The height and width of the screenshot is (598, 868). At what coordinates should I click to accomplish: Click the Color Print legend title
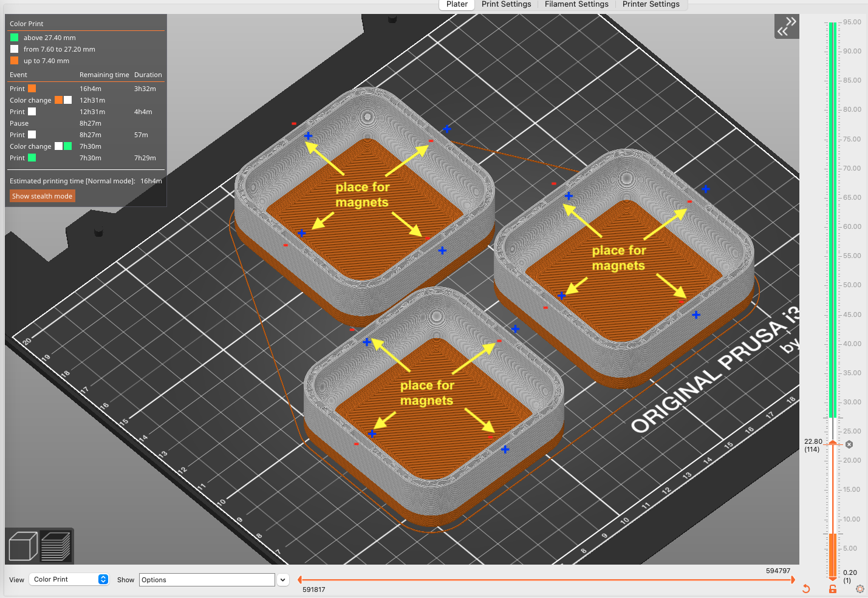click(27, 24)
